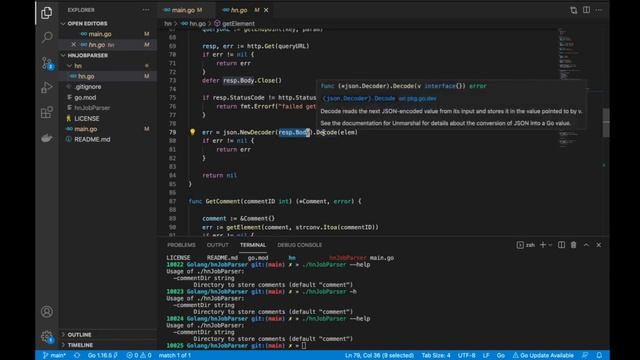Expand the Timeline section

point(80,345)
